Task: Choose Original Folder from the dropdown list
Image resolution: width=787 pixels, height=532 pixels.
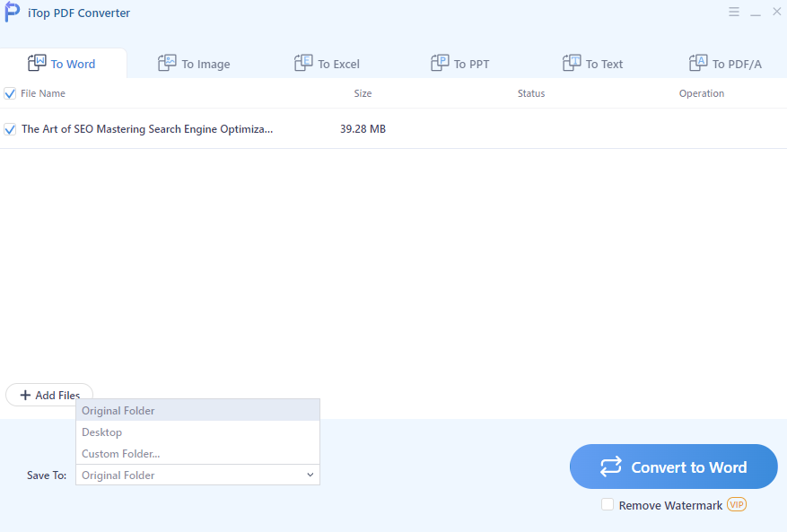Action: tap(197, 411)
